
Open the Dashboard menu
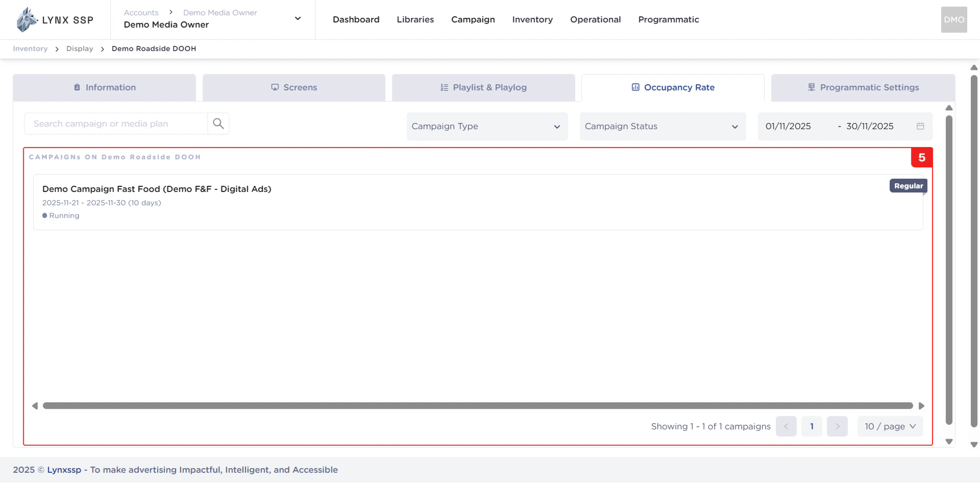(356, 19)
